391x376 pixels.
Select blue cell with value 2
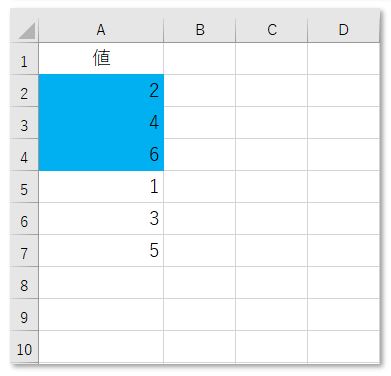pos(101,91)
